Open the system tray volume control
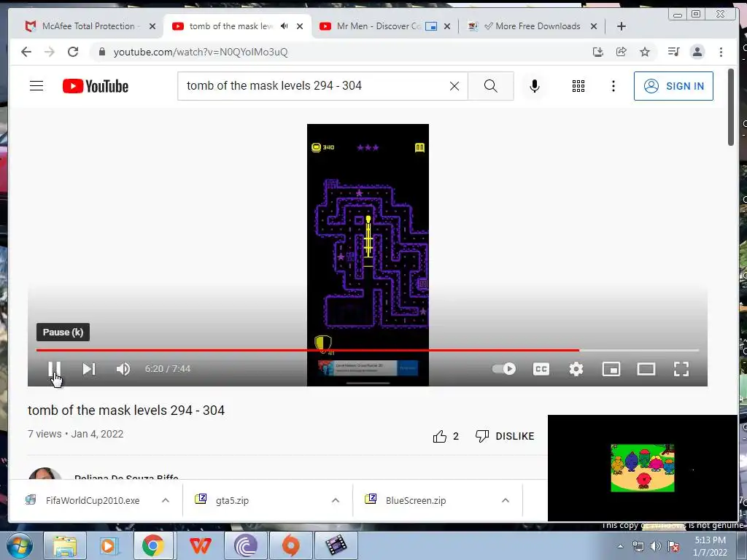Image resolution: width=747 pixels, height=560 pixels. pos(656,546)
